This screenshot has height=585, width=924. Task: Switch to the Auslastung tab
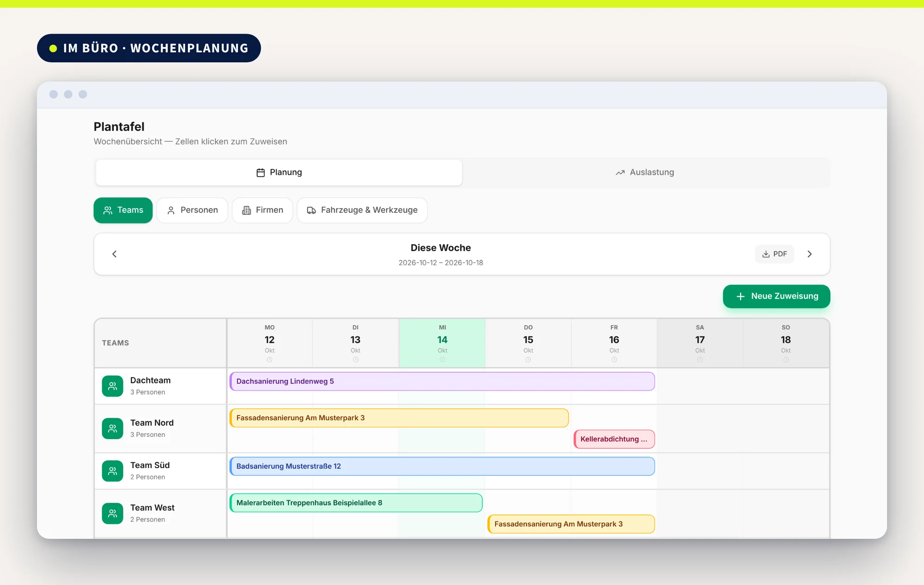pyautogui.click(x=645, y=172)
